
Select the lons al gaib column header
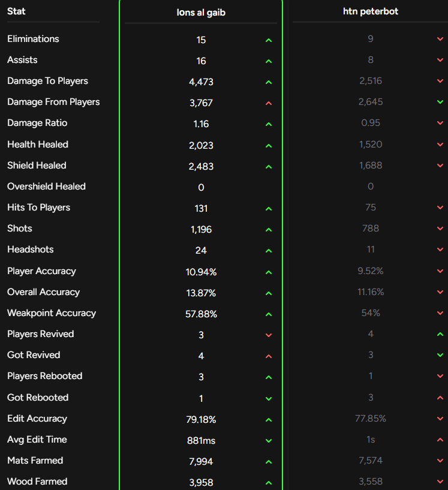click(x=201, y=13)
